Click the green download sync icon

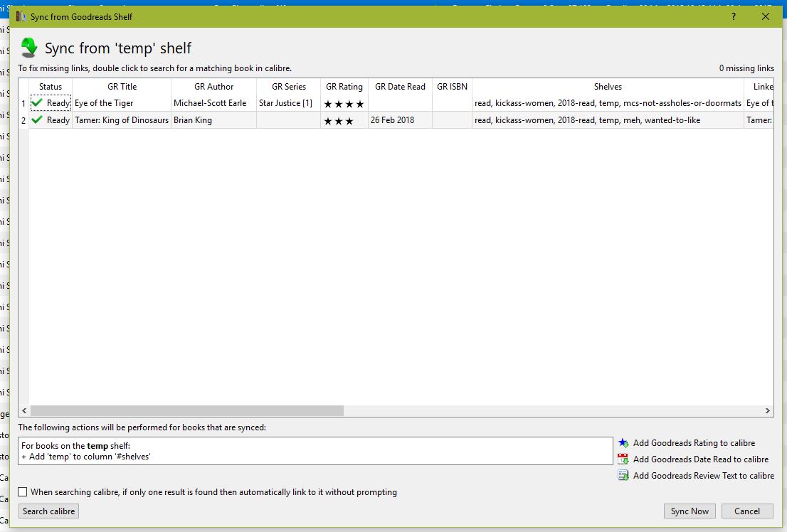coord(29,48)
